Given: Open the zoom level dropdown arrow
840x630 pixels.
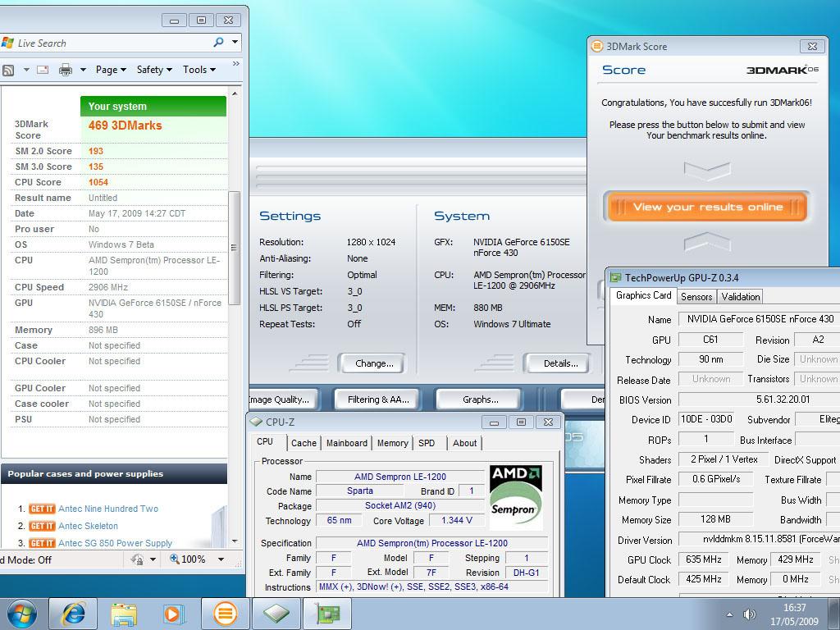Looking at the screenshot, I should coord(221,559).
